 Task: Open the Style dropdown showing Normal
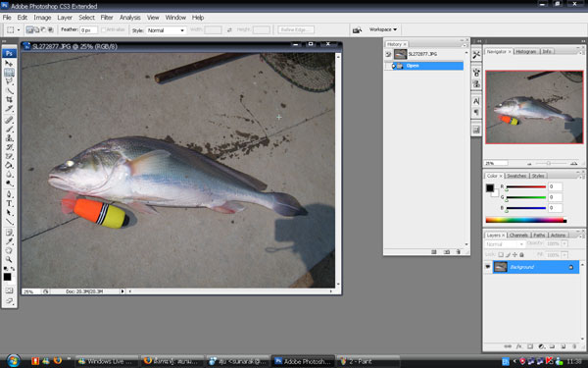167,30
